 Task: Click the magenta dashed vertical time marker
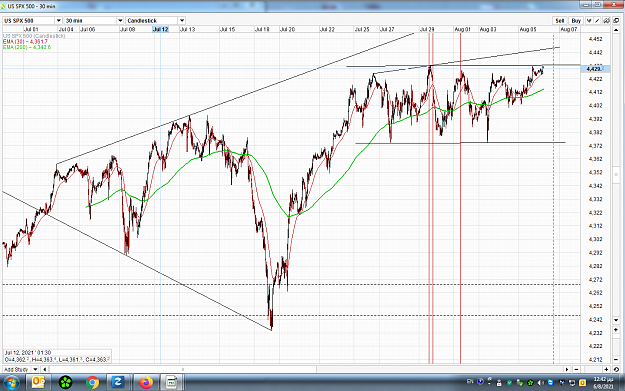coord(553,199)
